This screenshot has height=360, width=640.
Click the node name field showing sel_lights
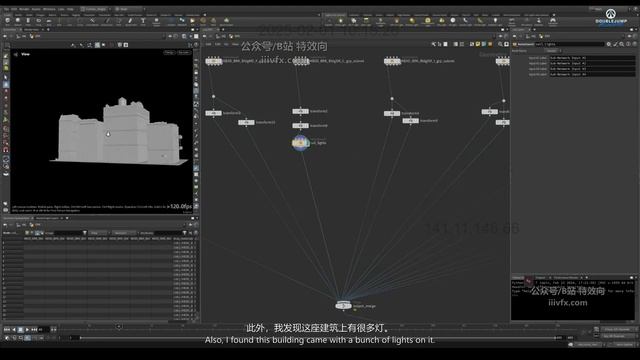pyautogui.click(x=569, y=44)
